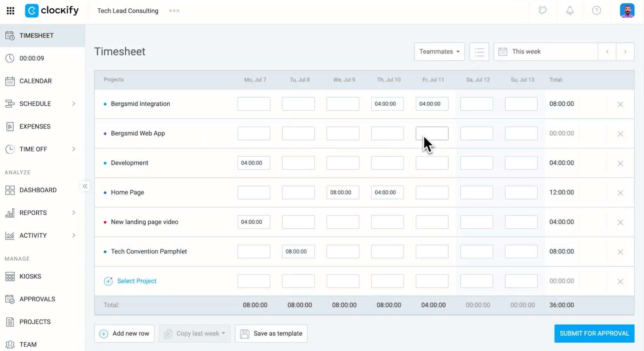The width and height of the screenshot is (644, 351).
Task: Click the Select Project link
Action: [x=136, y=281]
